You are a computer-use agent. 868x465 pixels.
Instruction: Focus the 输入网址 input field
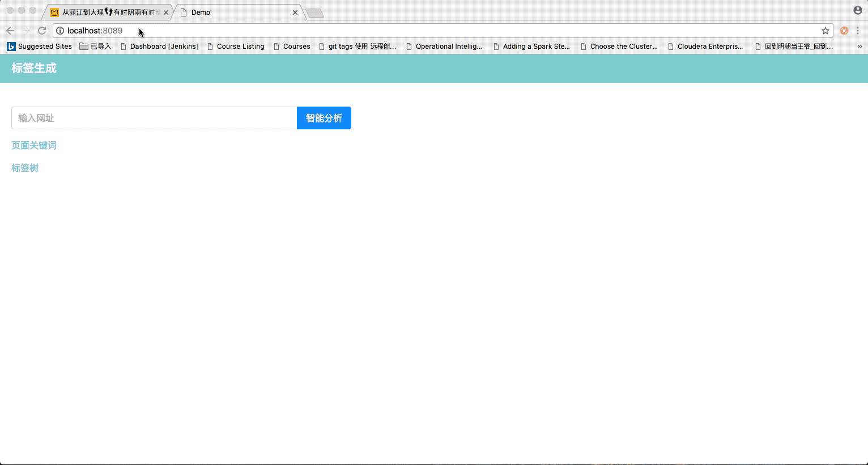(x=154, y=118)
